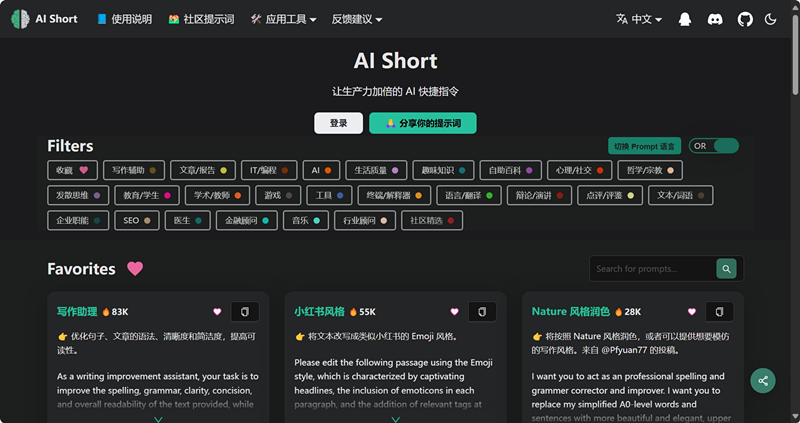The width and height of the screenshot is (800, 423).
Task: Expand the 小红书风格 card with chevron
Action: (395, 419)
